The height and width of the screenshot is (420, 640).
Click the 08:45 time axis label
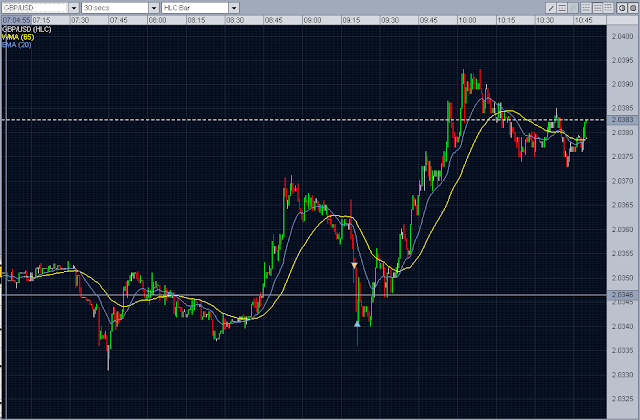pyautogui.click(x=273, y=20)
